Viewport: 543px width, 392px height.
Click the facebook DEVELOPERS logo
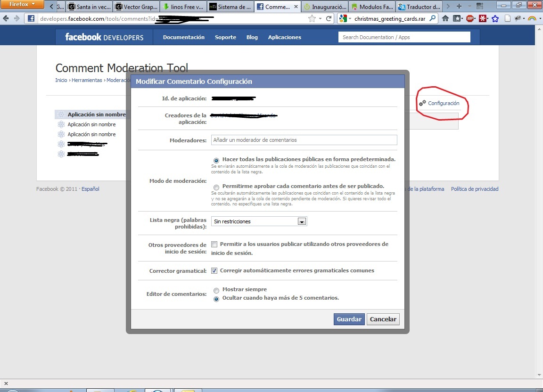(x=104, y=37)
